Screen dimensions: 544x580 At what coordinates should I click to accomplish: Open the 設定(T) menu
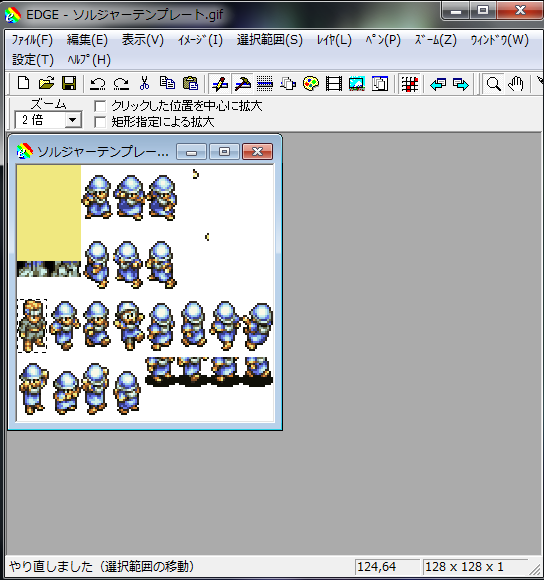pyautogui.click(x=33, y=60)
